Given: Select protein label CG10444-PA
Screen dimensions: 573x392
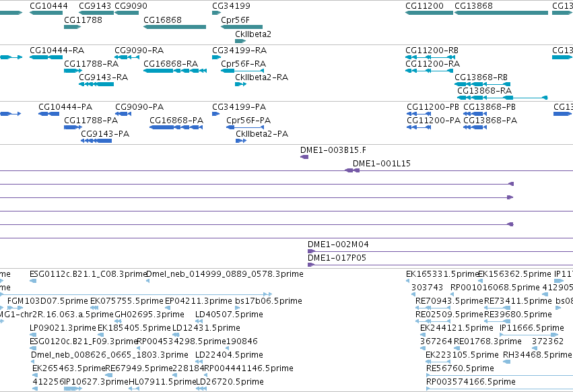Looking at the screenshot, I should (65, 107).
